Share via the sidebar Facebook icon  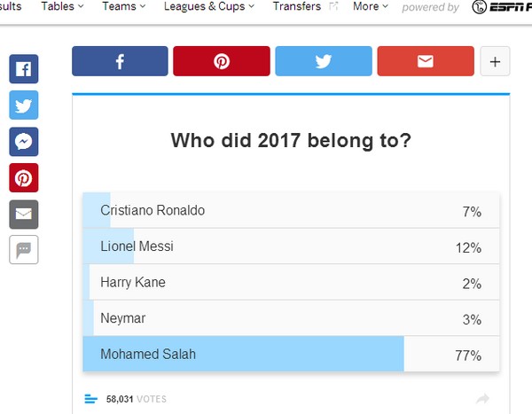pyautogui.click(x=24, y=69)
